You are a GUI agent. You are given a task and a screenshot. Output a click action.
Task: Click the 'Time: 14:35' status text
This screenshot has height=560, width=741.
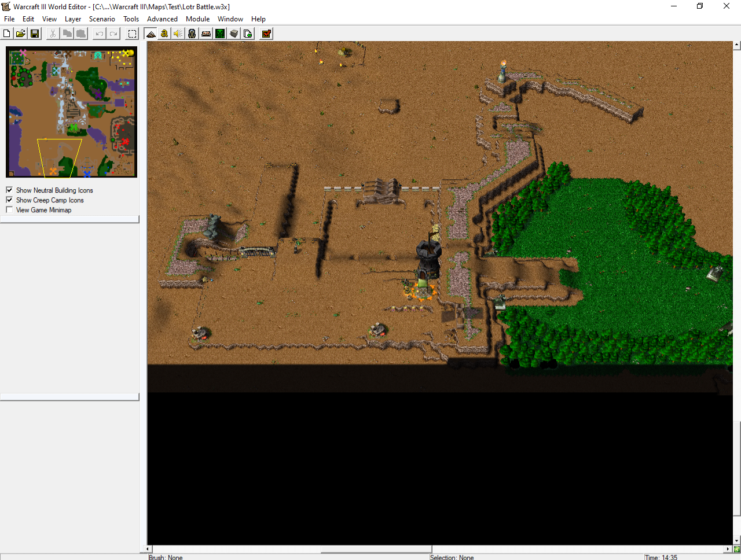point(661,557)
